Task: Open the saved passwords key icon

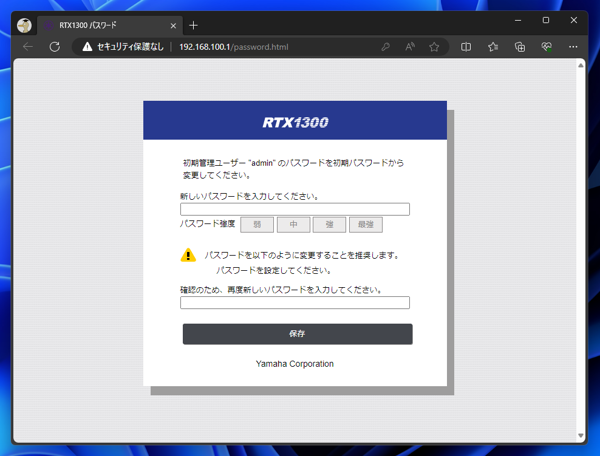Action: coord(385,47)
